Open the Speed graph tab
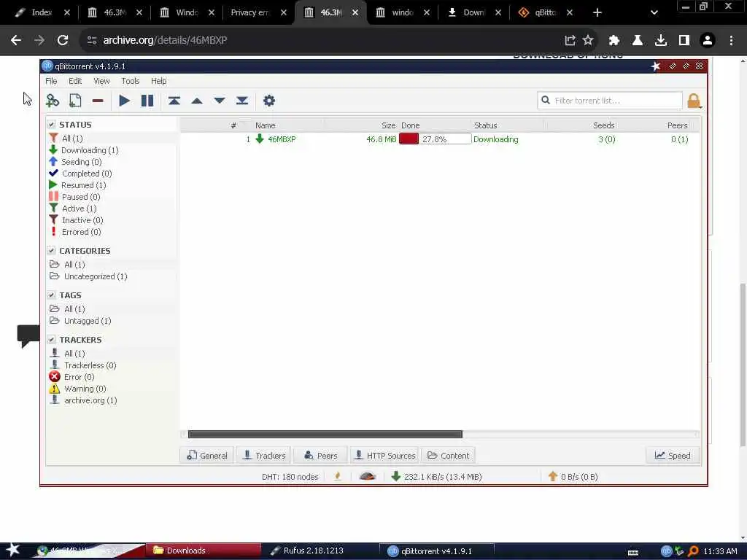The height and width of the screenshot is (560, 747). pos(673,455)
